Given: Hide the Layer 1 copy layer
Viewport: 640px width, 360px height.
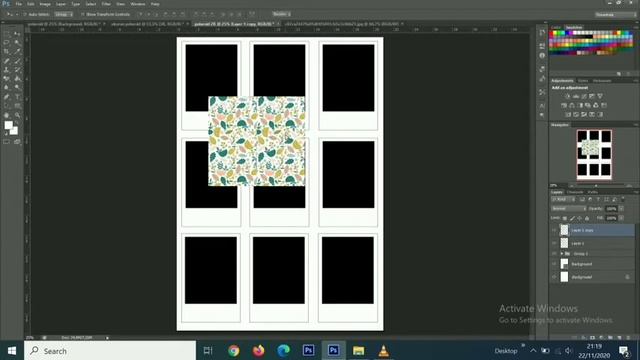Looking at the screenshot, I should pos(554,230).
